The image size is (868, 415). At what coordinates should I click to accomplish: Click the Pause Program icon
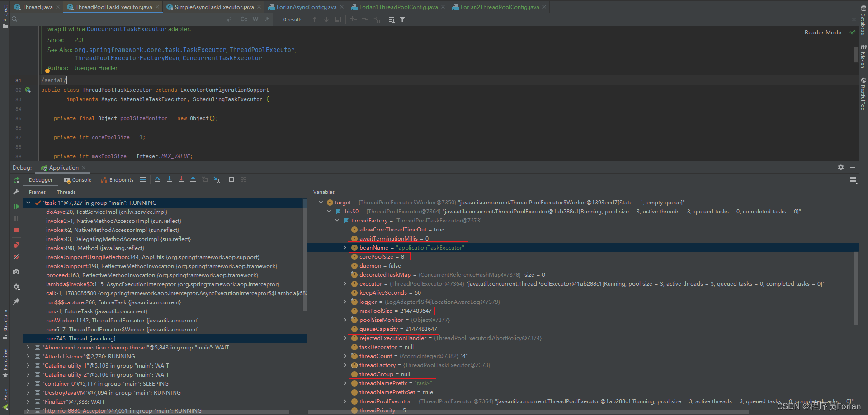click(x=16, y=218)
